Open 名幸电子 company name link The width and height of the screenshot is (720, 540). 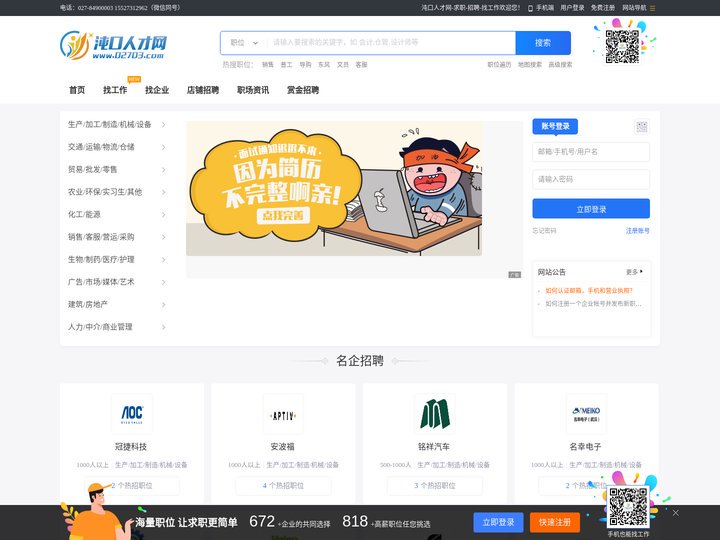586,446
